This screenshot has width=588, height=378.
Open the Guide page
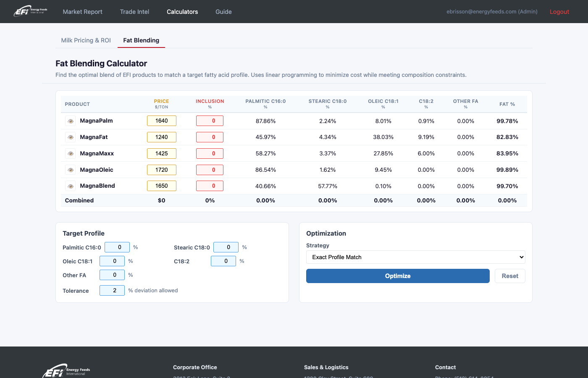pos(223,11)
